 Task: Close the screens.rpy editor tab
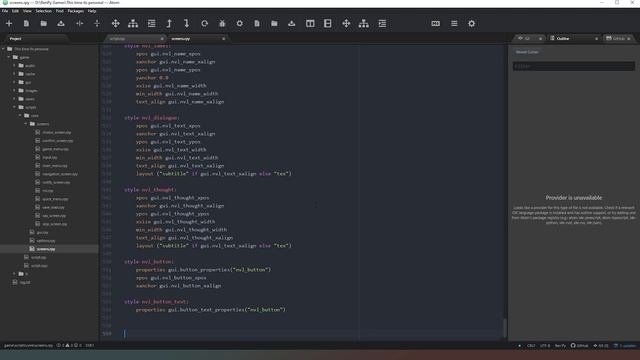point(223,39)
